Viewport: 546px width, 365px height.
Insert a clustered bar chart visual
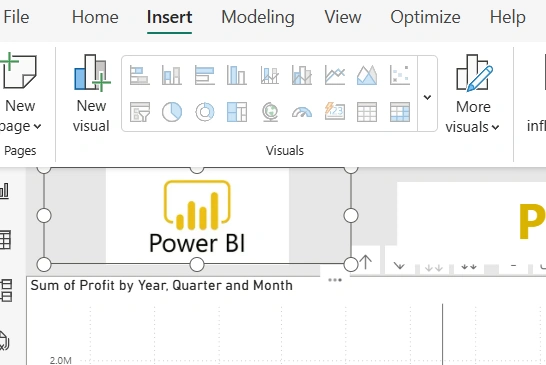(204, 75)
